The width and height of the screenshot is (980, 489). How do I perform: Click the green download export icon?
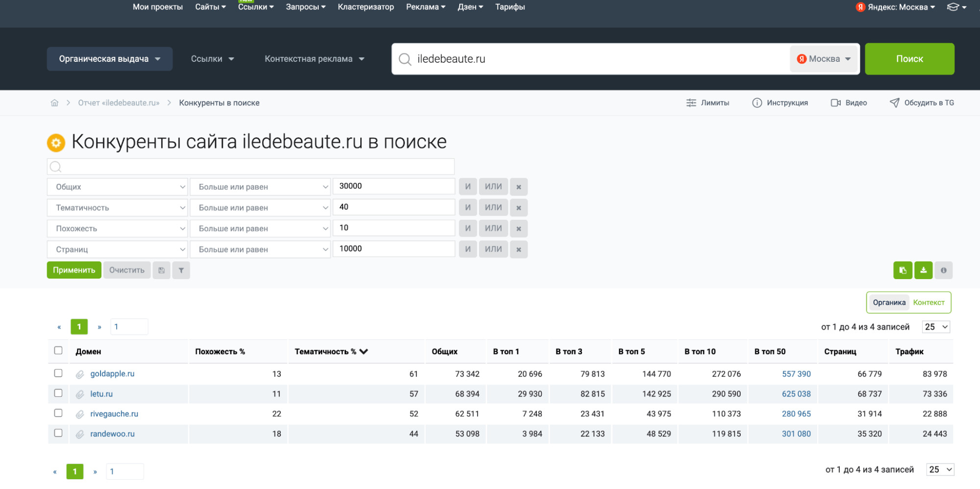point(923,270)
